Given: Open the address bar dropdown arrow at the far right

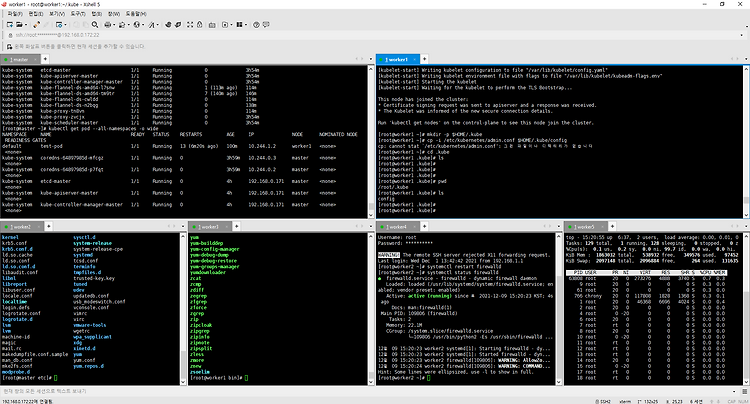Looking at the screenshot, I should [x=742, y=35].
